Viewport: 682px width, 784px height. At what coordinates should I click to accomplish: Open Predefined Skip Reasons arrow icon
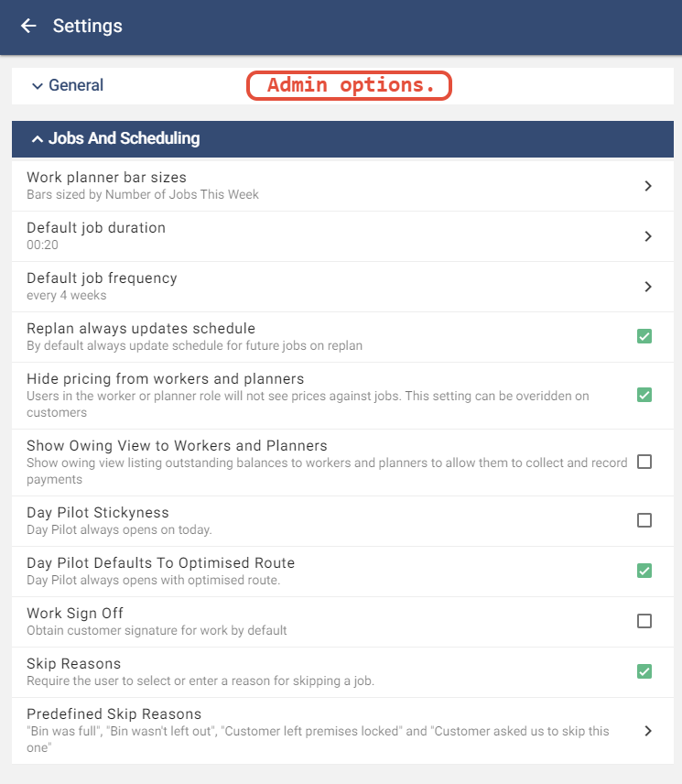(x=647, y=731)
